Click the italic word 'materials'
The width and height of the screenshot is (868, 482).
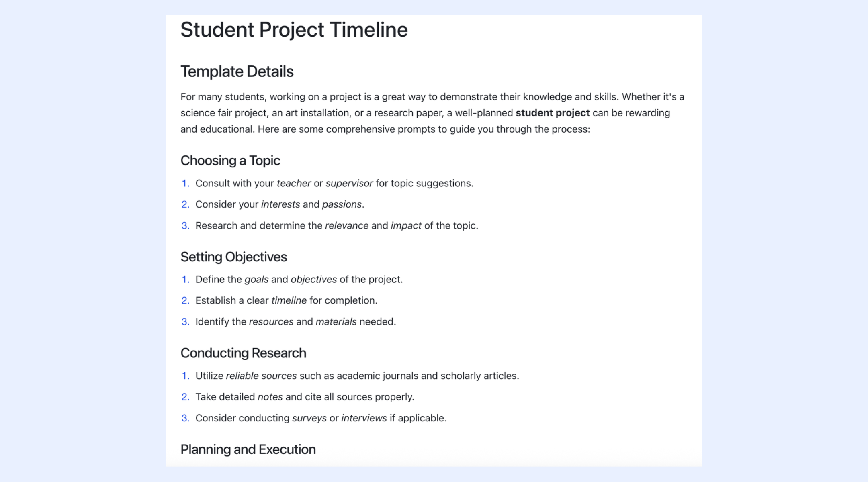(336, 322)
